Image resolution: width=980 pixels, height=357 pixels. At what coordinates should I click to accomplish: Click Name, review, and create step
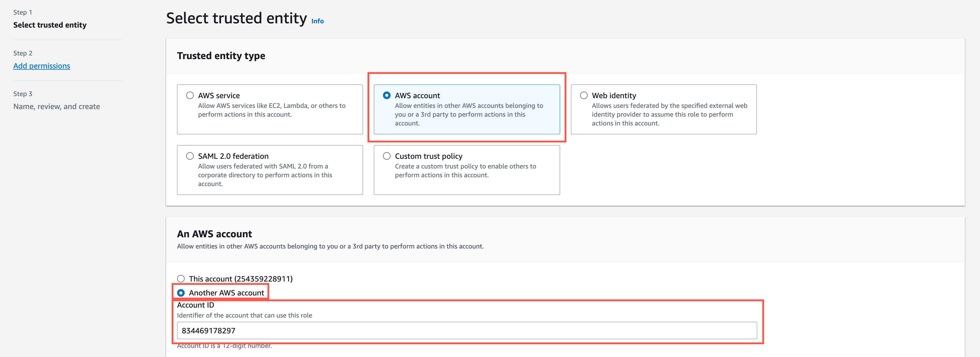pyautogui.click(x=57, y=106)
